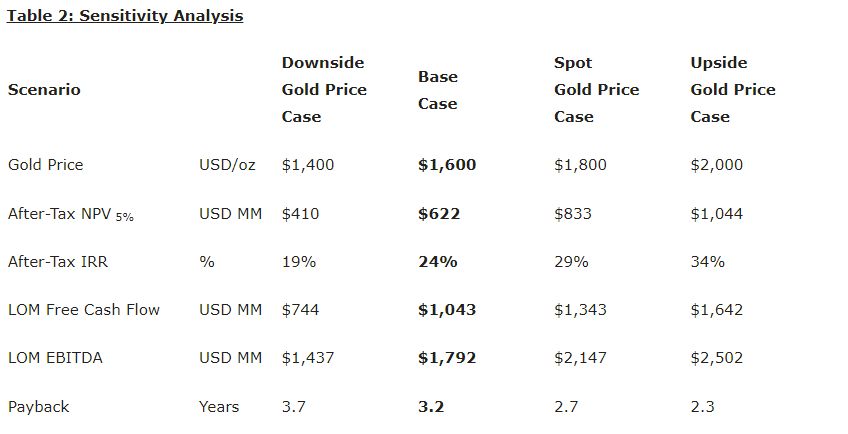The image size is (848, 434).
Task: Select the 2.3 upside payback value
Action: (702, 407)
